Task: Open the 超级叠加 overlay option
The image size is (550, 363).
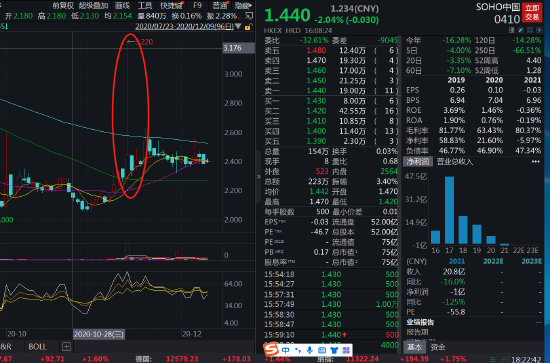Action: coord(93,5)
